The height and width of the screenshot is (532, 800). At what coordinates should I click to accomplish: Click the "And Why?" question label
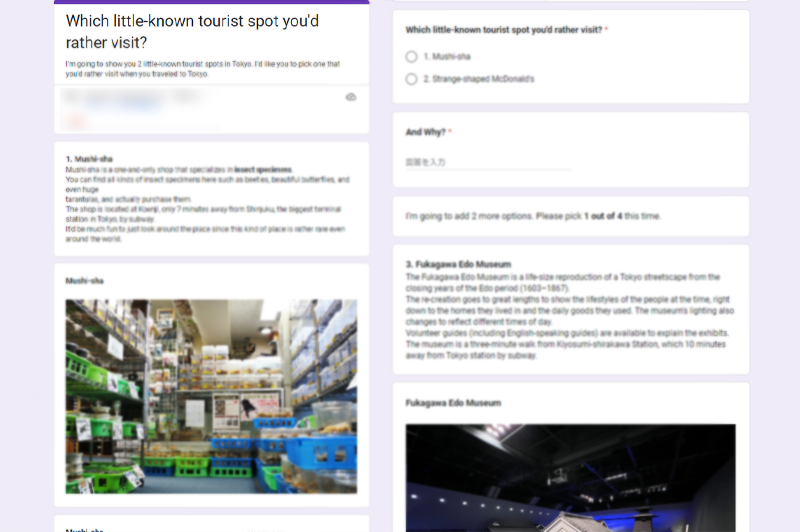[426, 132]
